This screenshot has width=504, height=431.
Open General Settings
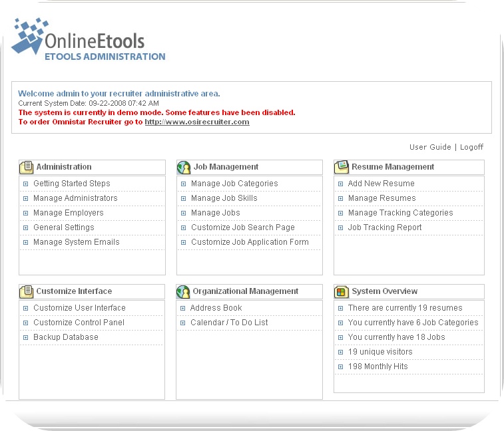[64, 227]
